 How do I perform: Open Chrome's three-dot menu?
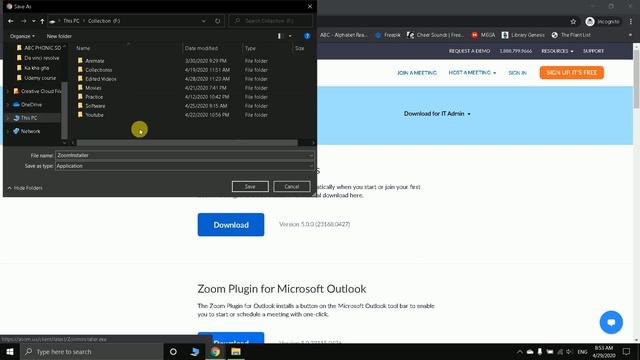click(x=631, y=22)
